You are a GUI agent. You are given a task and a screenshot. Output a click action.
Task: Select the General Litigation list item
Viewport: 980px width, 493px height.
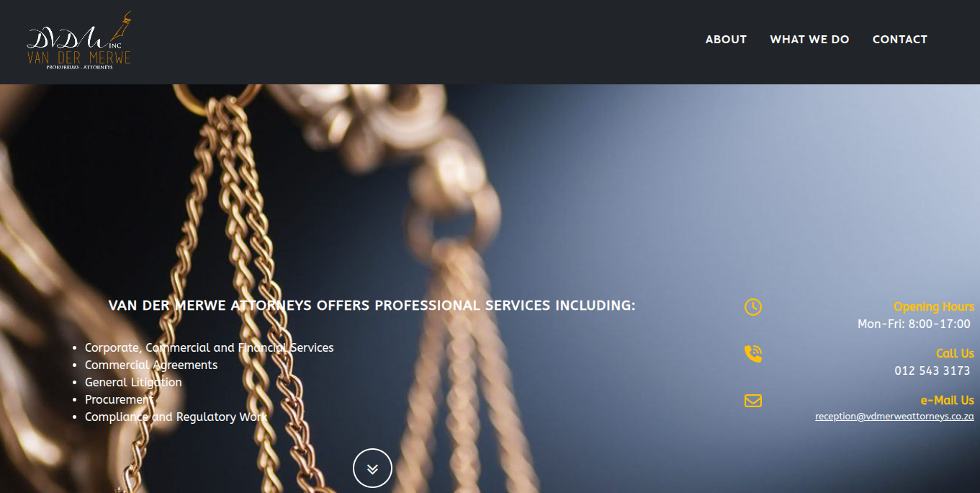point(133,382)
